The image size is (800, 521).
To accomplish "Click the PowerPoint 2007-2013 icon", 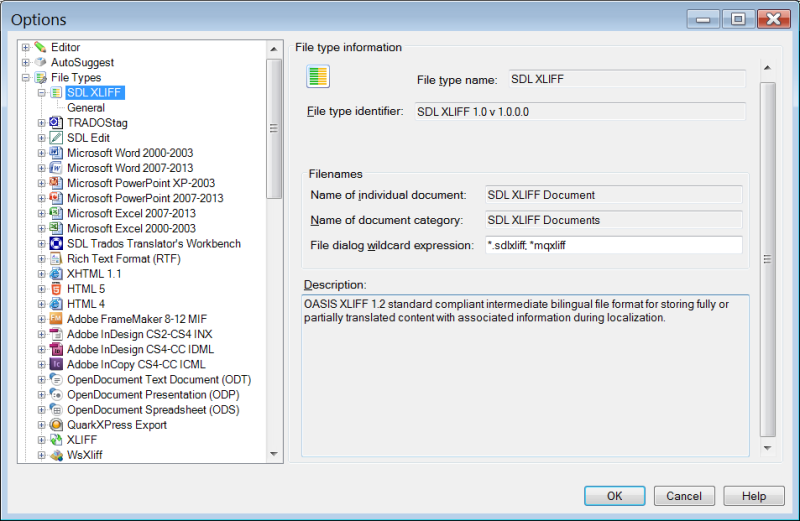I will click(56, 198).
